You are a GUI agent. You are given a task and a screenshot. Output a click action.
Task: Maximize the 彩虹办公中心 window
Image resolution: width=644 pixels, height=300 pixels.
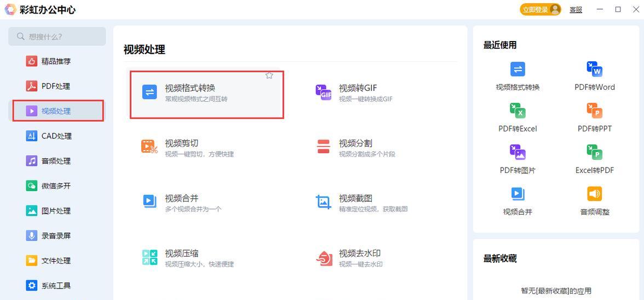coord(618,9)
